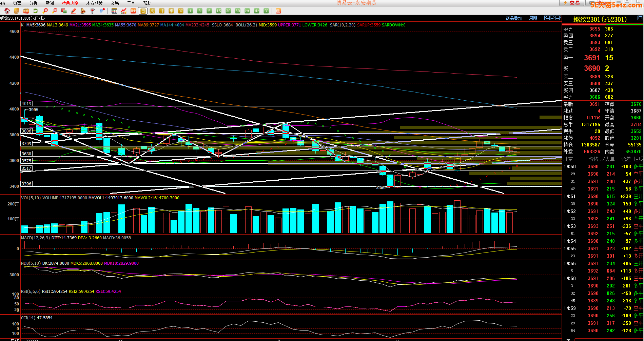Switch to 2hr chart period
Viewport: 644px width, 341px height.
(x=247, y=11)
